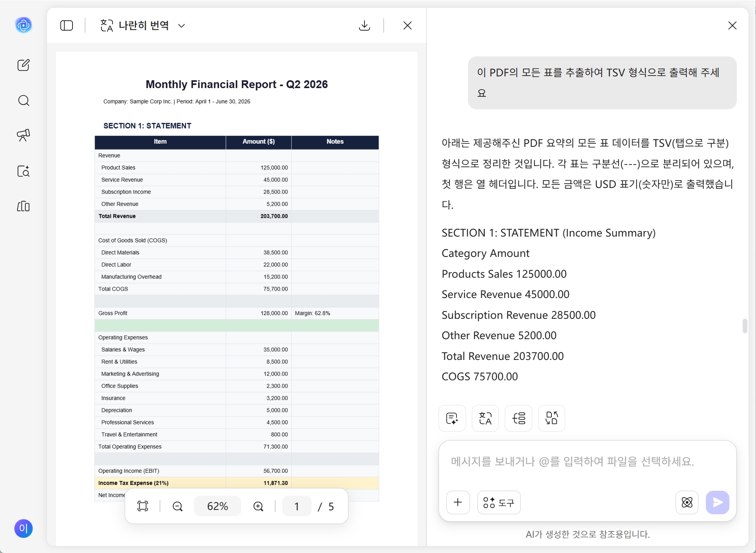The width and height of the screenshot is (756, 553).
Task: Select the Gross Profit row label
Action: [x=113, y=313]
